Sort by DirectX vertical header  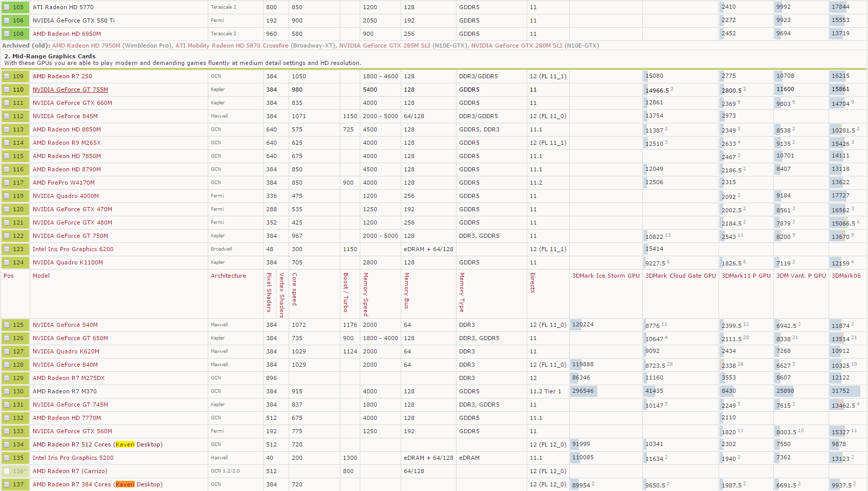tap(532, 283)
